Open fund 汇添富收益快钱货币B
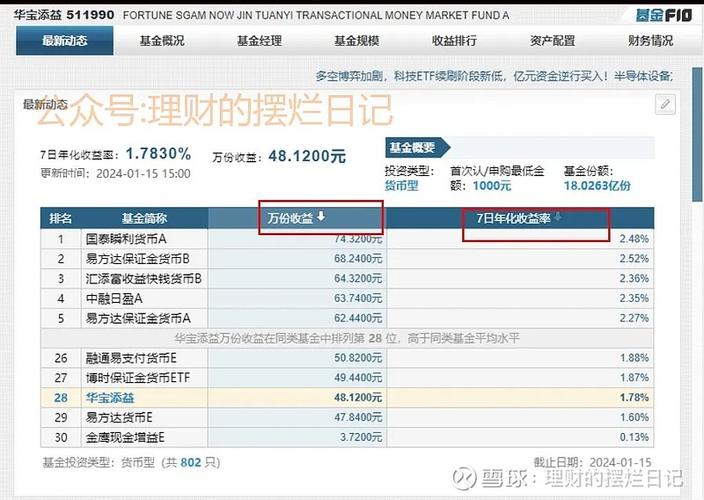This screenshot has height=500, width=704. click(x=144, y=279)
